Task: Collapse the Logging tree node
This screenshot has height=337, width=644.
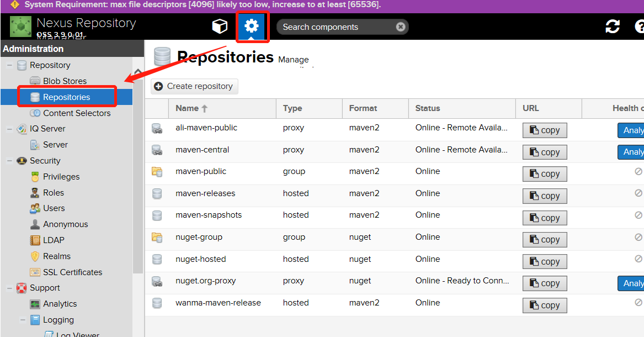Action: (x=23, y=320)
